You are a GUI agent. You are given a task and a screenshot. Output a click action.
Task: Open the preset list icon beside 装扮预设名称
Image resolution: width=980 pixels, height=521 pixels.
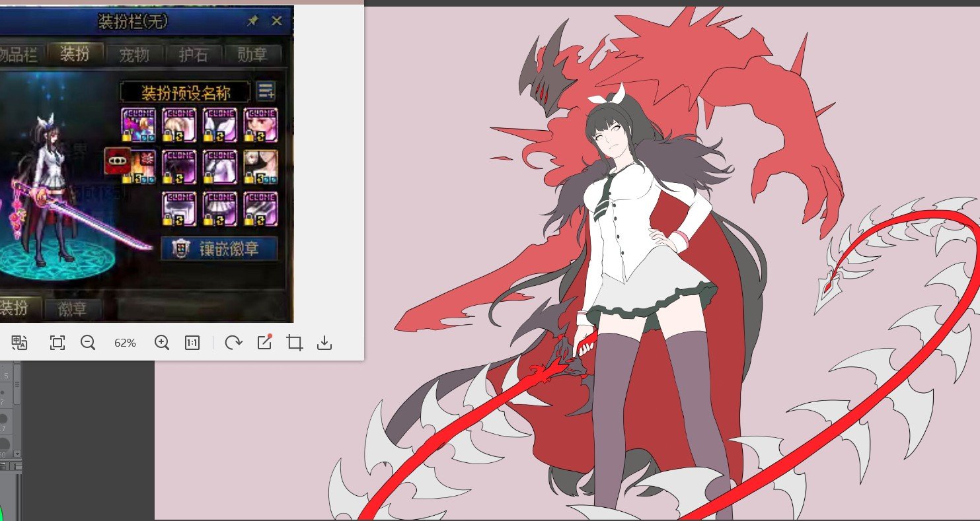point(266,91)
